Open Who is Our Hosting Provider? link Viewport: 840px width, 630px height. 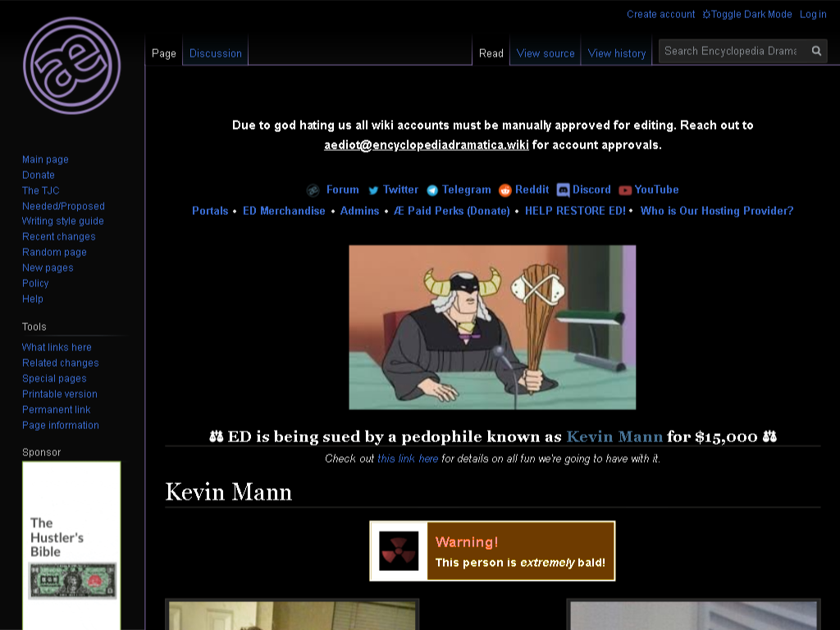pos(717,211)
